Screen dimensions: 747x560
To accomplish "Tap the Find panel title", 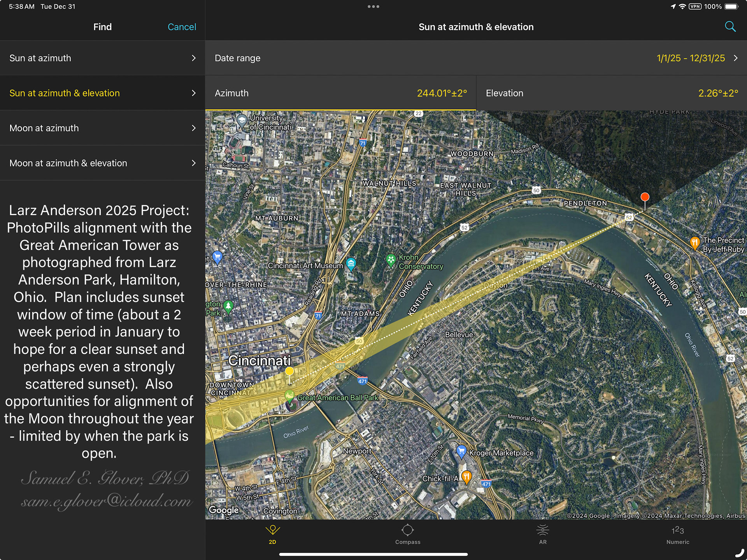I will 102,27.
